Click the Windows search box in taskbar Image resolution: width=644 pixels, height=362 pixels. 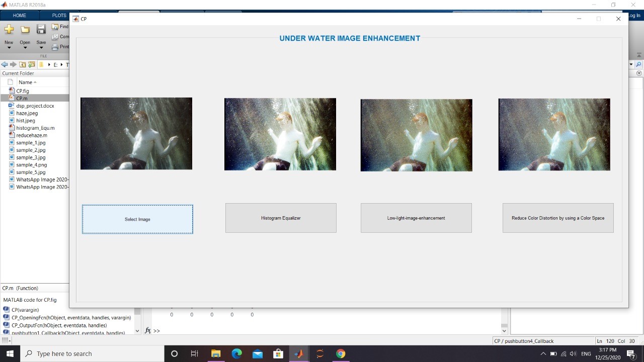pyautogui.click(x=92, y=353)
